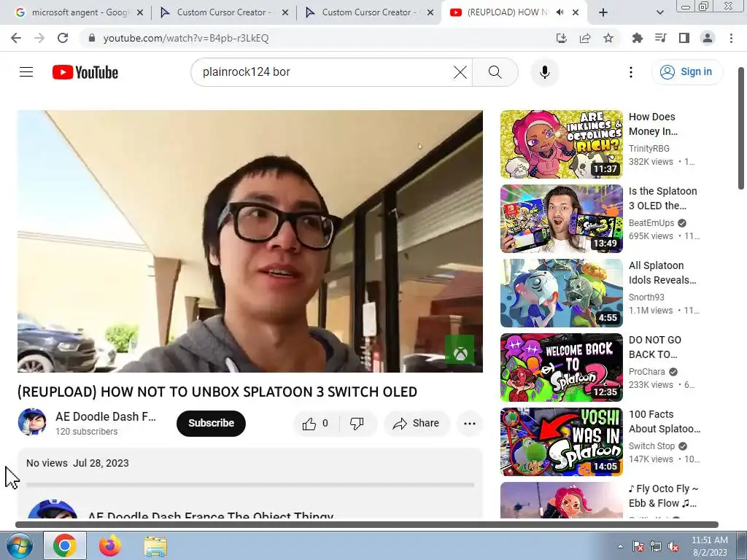Close the YouTube video tab
Viewport: 747px width, 560px height.
[x=576, y=13]
